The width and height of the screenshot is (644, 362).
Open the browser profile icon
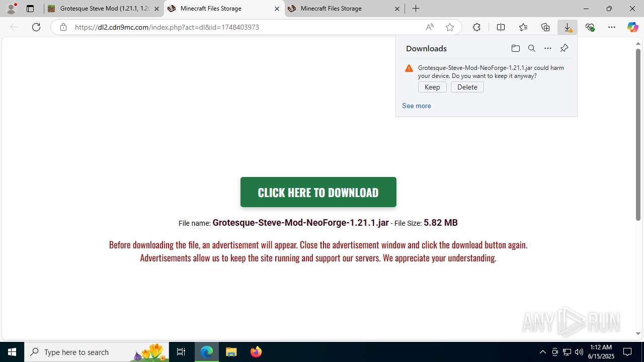point(11,9)
